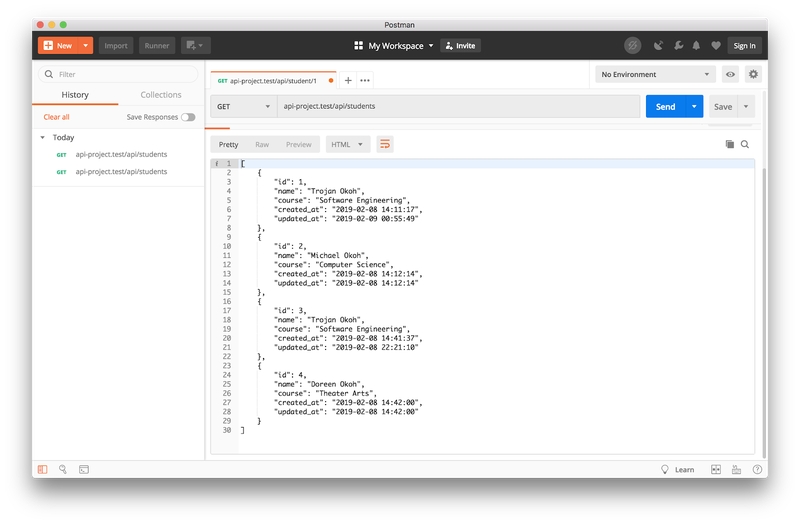Viewport: 800px width, 524px height.
Task: Open notifications bell icon
Action: [696, 45]
